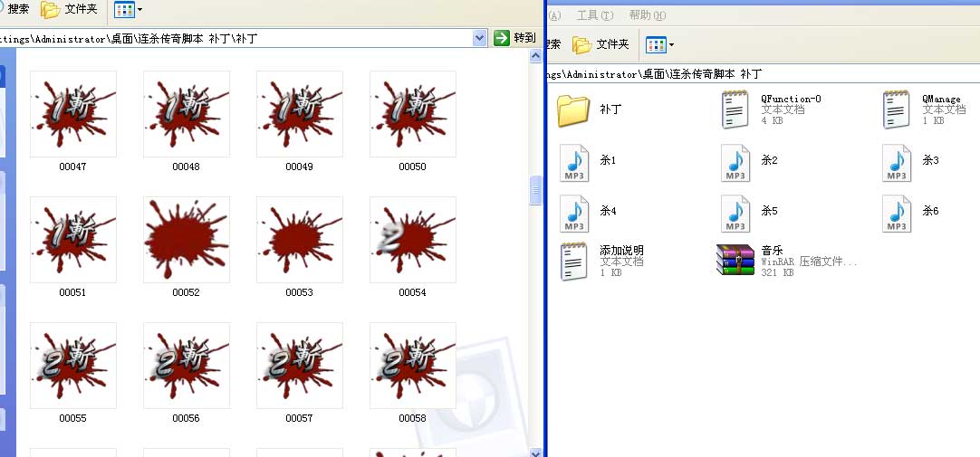
Task: Open 添加说明 text document icon
Action: coord(573,262)
